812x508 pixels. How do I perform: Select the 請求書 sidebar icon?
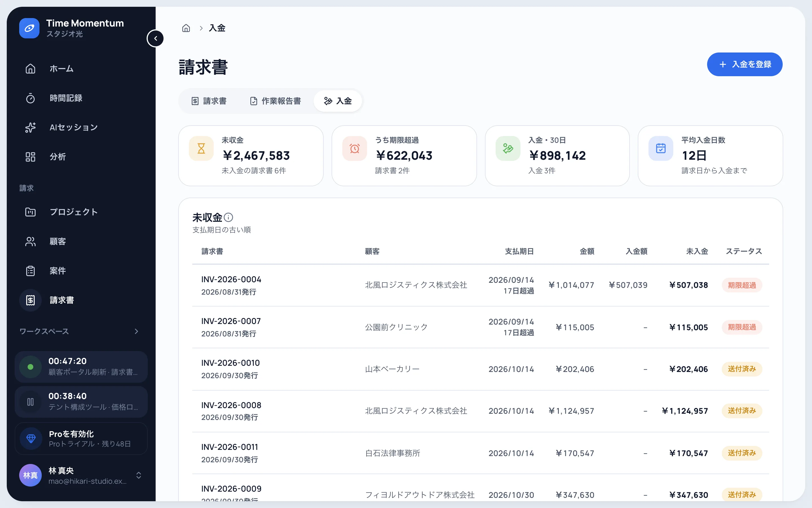pyautogui.click(x=30, y=300)
